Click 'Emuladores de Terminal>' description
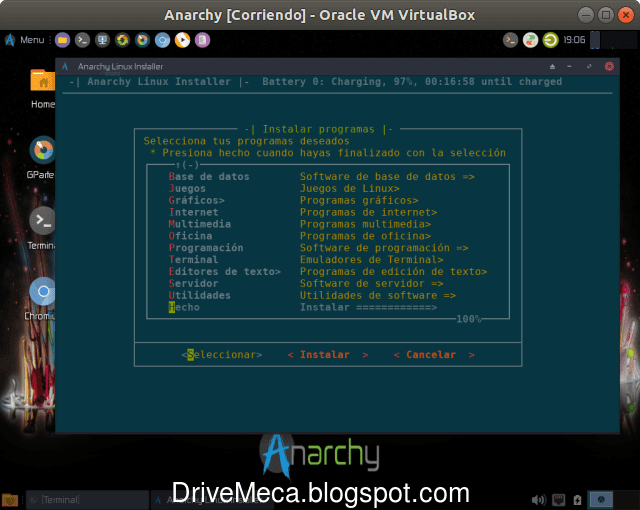Viewport: 640px width, 510px height. pos(372,259)
